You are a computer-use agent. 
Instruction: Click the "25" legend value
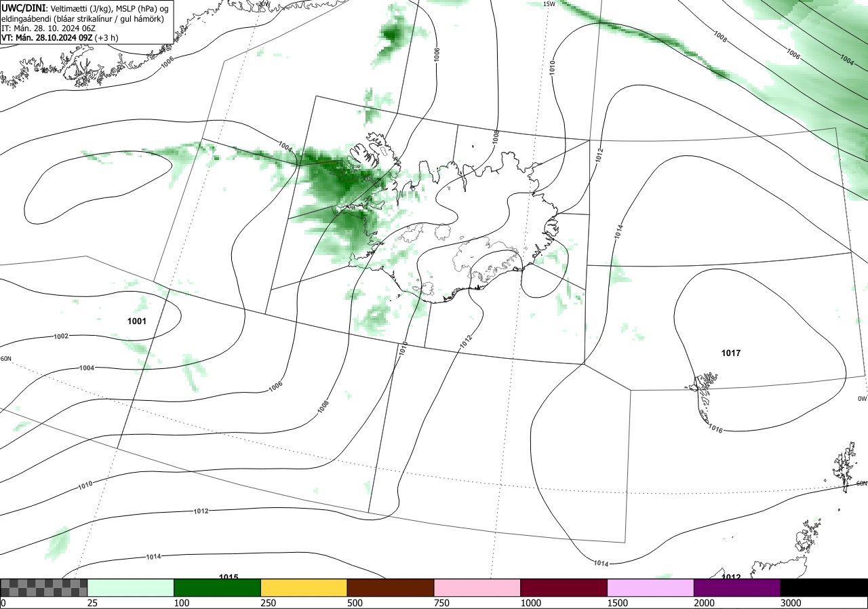pyautogui.click(x=92, y=603)
